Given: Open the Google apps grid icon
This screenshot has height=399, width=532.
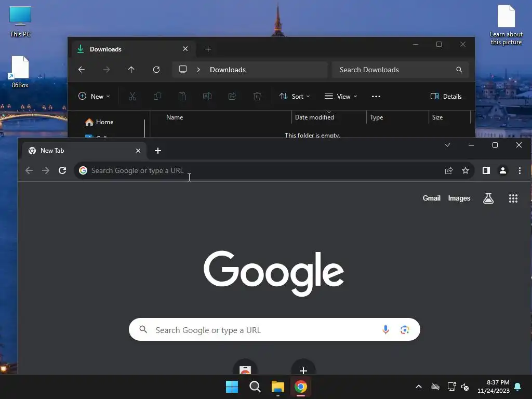Looking at the screenshot, I should click(513, 198).
